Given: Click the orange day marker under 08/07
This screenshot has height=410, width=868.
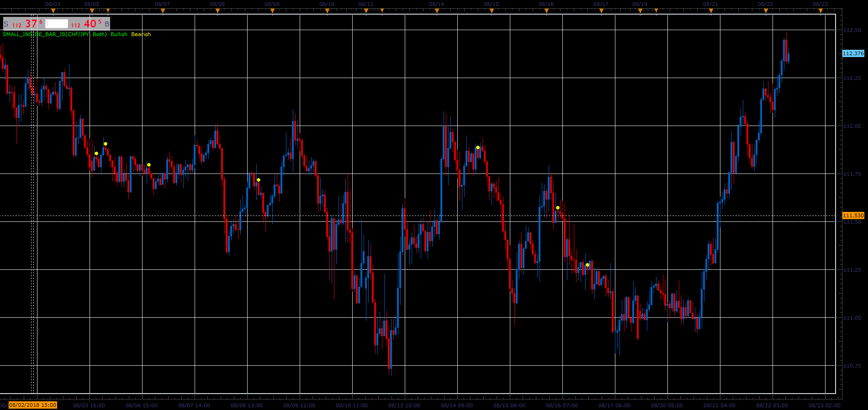Looking at the screenshot, I should (x=163, y=11).
